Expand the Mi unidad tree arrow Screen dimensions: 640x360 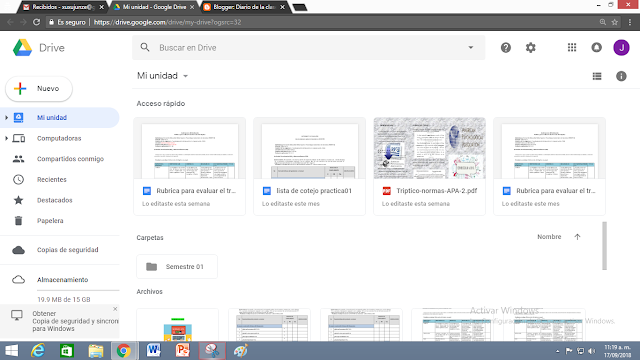tap(6, 118)
